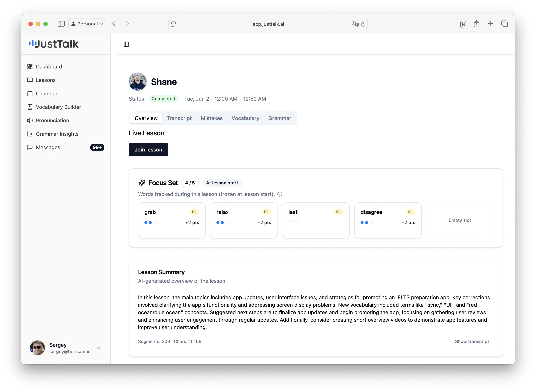This screenshot has width=536, height=392.
Task: Click the app.justtalk.ai address bar
Action: pyautogui.click(x=268, y=24)
